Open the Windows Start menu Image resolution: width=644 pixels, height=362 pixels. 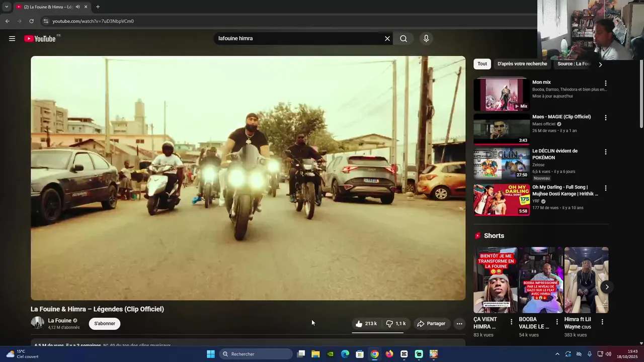tap(211, 354)
